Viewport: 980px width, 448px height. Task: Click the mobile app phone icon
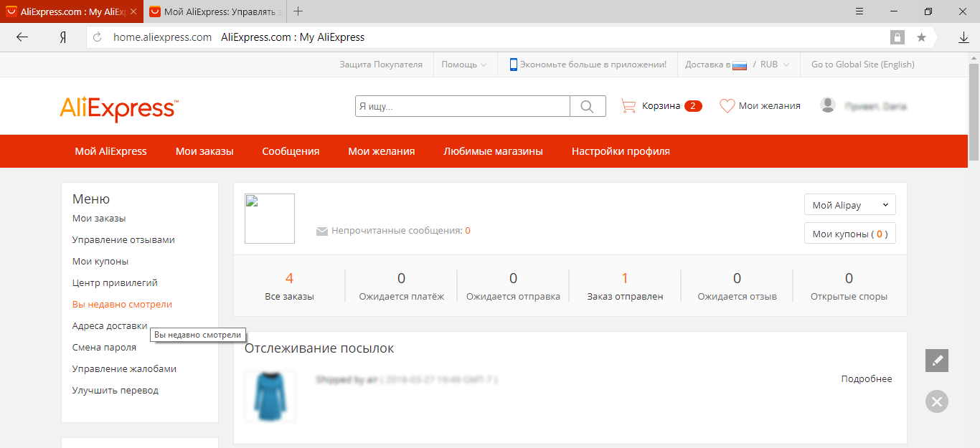click(x=513, y=65)
